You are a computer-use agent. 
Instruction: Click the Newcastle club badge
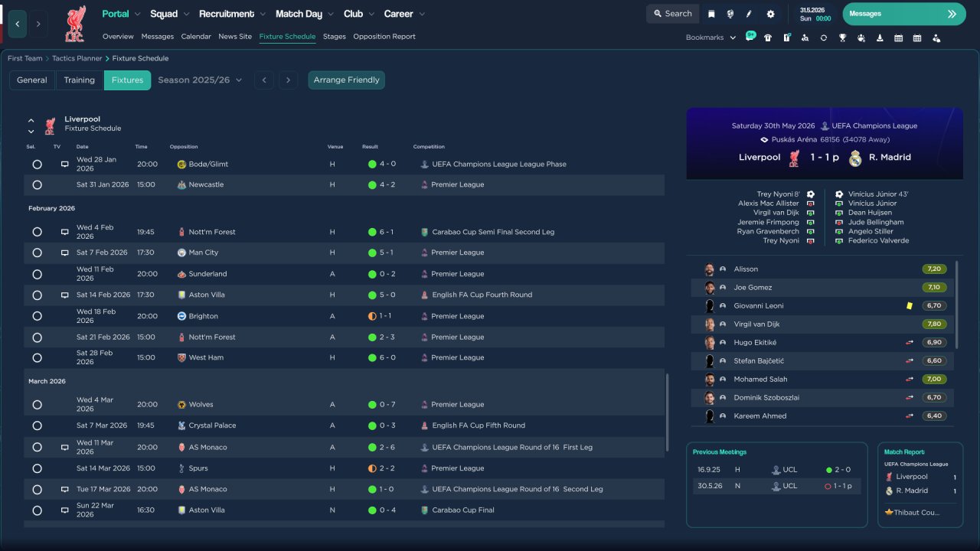pyautogui.click(x=181, y=184)
